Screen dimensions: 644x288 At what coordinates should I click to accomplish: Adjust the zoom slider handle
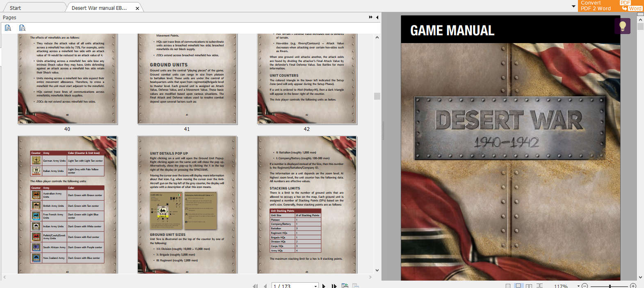[x=610, y=286]
